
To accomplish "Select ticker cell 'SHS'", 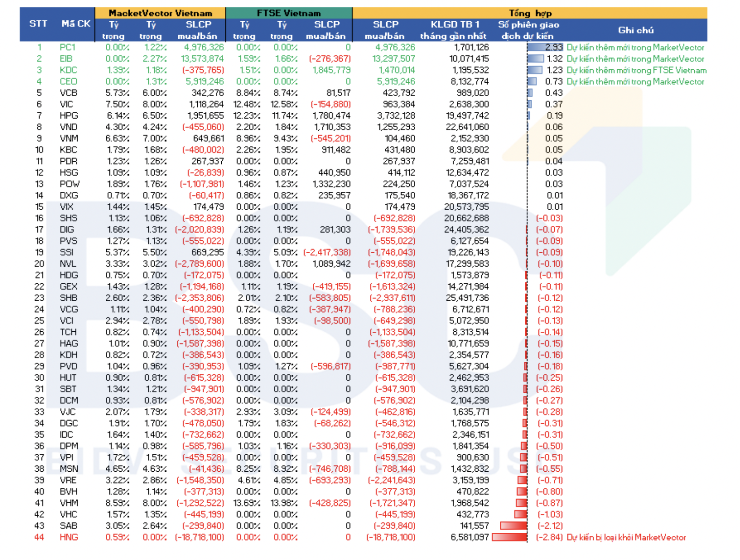I will click(x=68, y=218).
